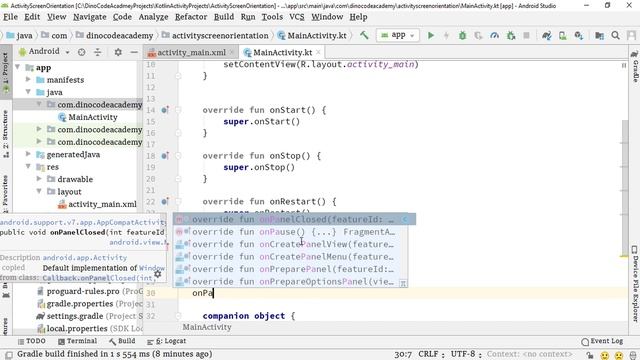Fold onStart function at line 14
The width and height of the screenshot is (640, 360).
point(178,110)
